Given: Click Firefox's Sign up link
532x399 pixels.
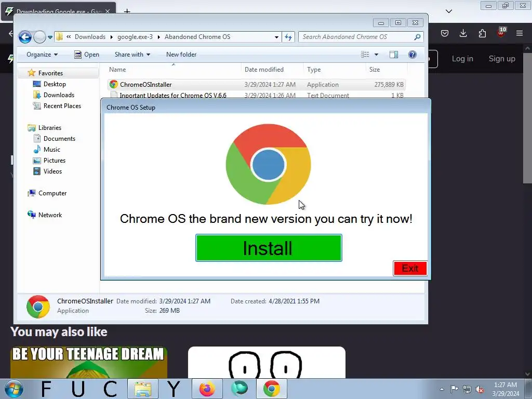Looking at the screenshot, I should tap(502, 59).
